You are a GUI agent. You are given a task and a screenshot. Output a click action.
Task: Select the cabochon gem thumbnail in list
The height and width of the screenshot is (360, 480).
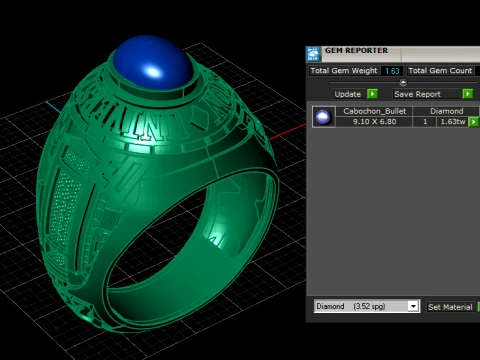323,117
